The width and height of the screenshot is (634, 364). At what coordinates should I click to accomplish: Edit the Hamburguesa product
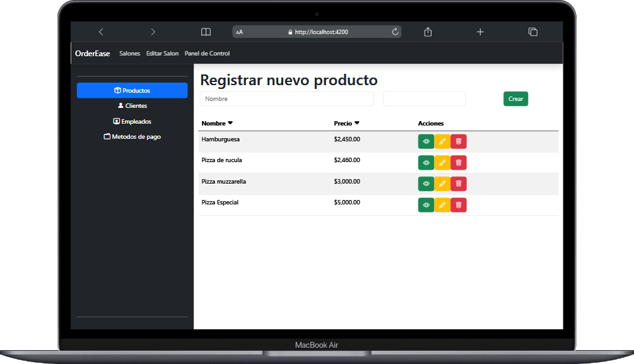tap(442, 141)
